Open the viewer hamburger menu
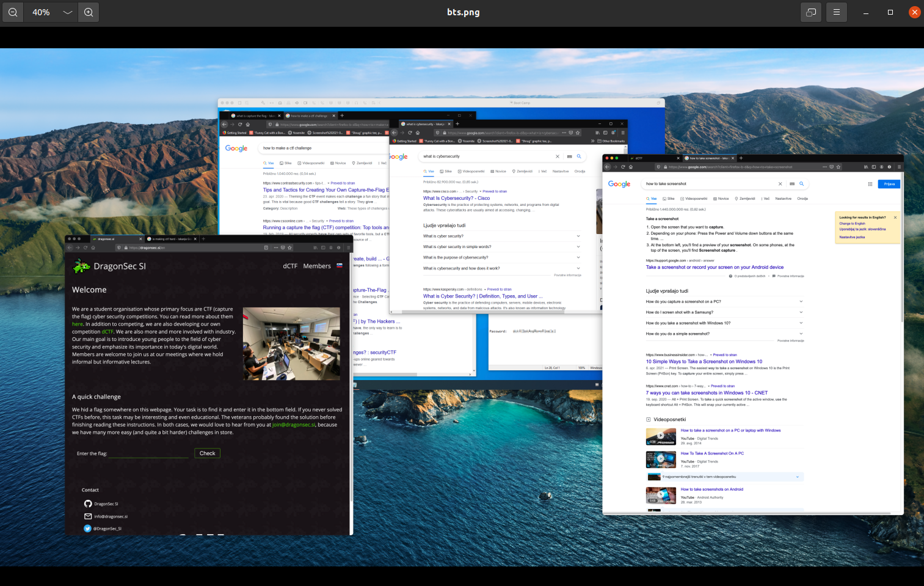 (837, 12)
